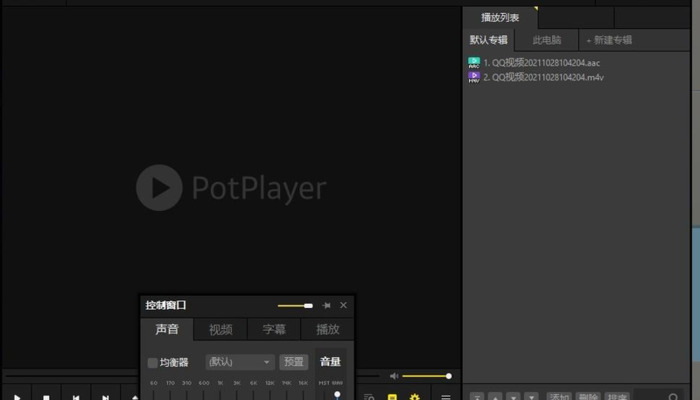The image size is (700, 400).
Task: Open the hamburger menu at bottom right
Action: pyautogui.click(x=446, y=397)
